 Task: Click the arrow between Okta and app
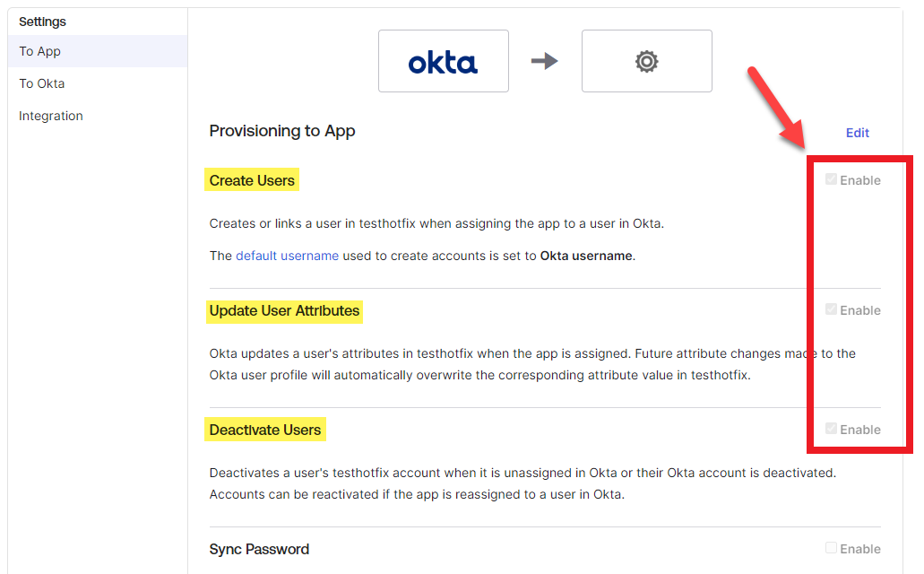tap(545, 61)
